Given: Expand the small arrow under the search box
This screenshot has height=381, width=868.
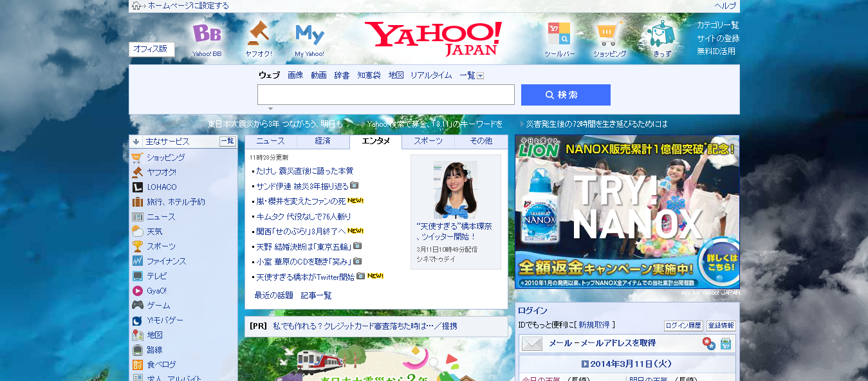Looking at the screenshot, I should coord(270,109).
